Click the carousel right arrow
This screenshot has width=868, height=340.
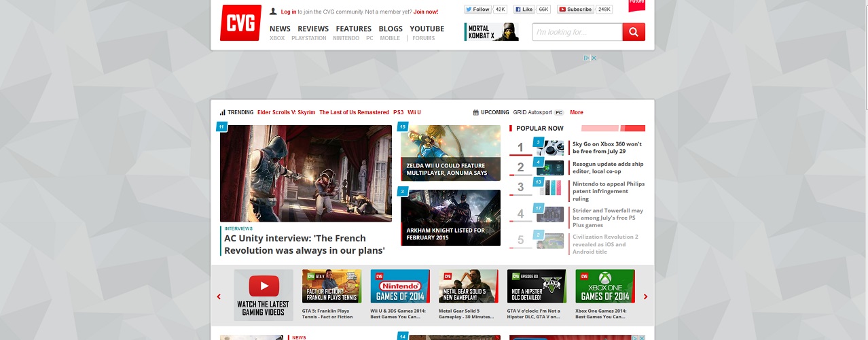pos(645,296)
